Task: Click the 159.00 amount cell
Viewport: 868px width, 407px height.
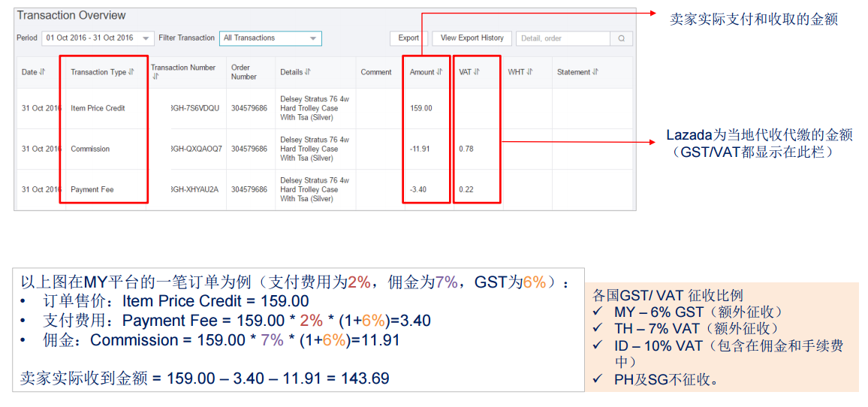Action: pos(421,109)
